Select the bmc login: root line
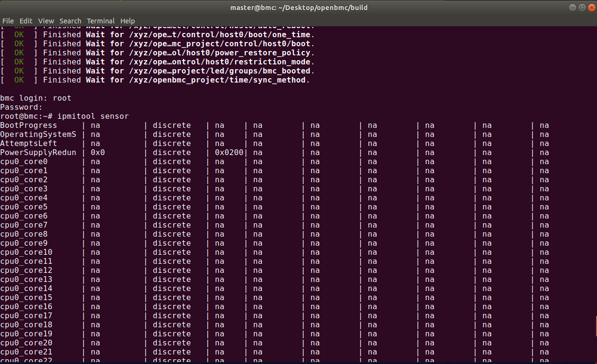This screenshot has height=364, width=597. point(36,98)
